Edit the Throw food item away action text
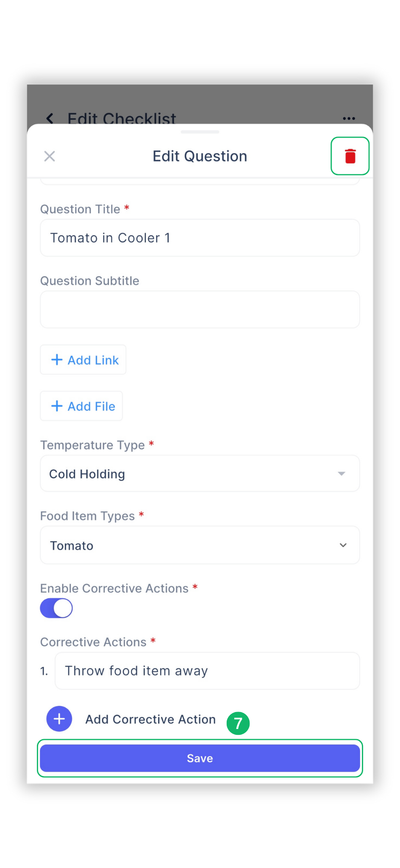Screen dimensions: 400x868 207,670
